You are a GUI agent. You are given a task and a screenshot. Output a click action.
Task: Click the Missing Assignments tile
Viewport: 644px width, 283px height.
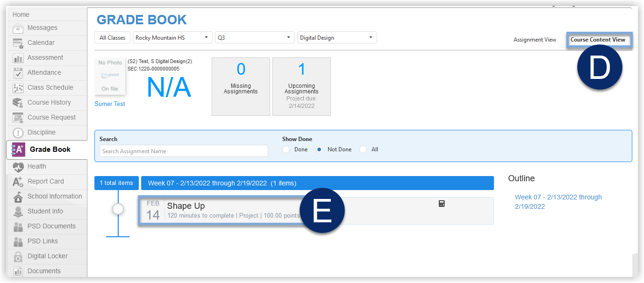pyautogui.click(x=241, y=86)
